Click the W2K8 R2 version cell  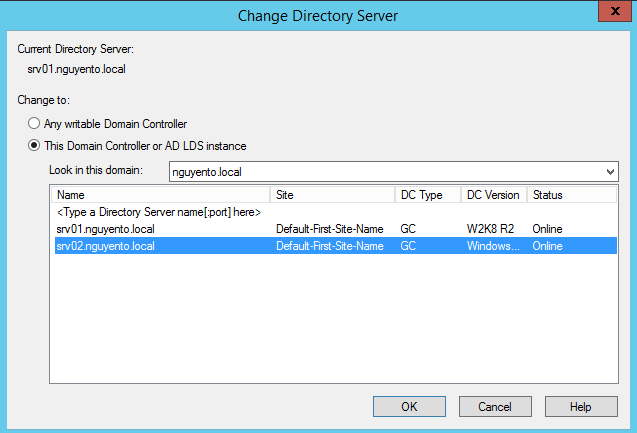490,229
